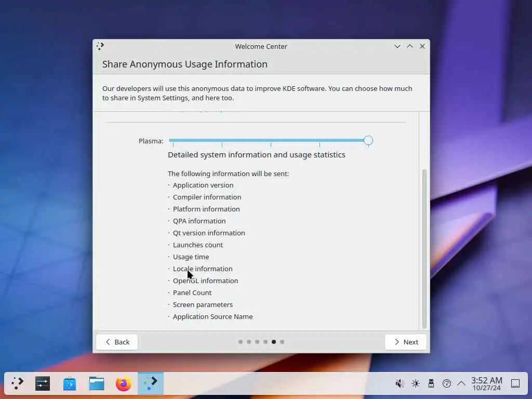The width and height of the screenshot is (532, 399).
Task: Set Plasma slider to the middle tick
Action: [x=271, y=140]
